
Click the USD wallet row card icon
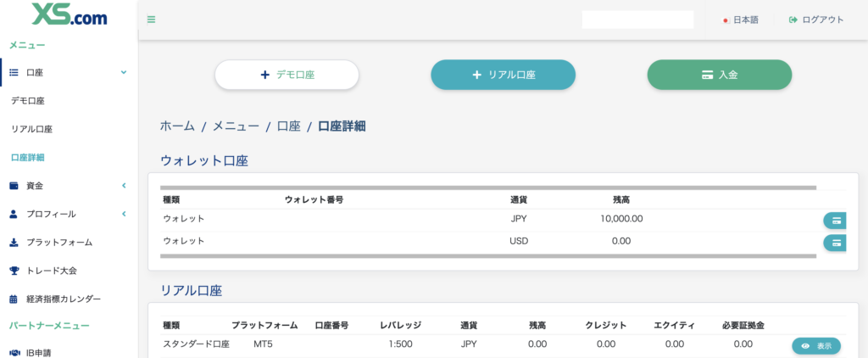(x=836, y=243)
